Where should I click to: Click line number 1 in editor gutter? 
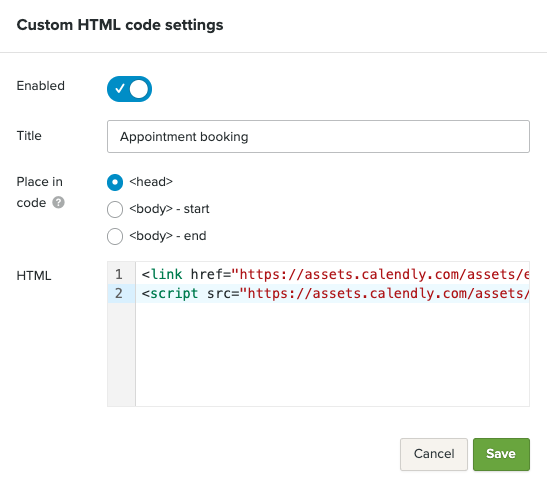[x=119, y=275]
